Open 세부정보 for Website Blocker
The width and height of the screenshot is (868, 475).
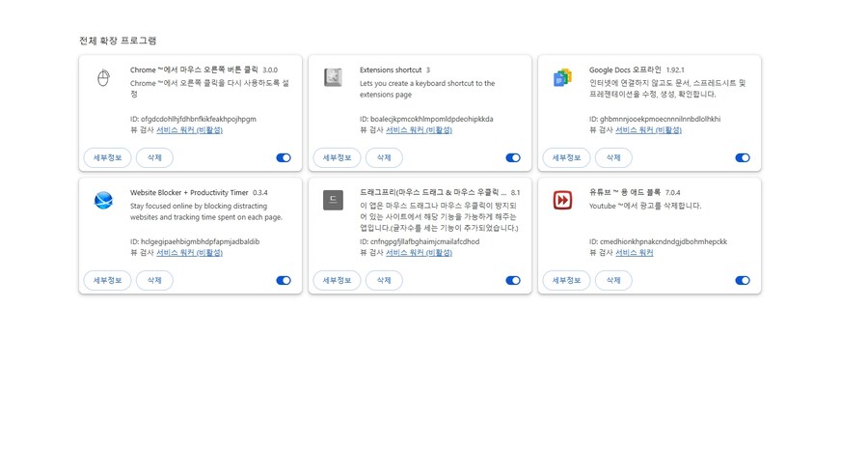point(107,280)
